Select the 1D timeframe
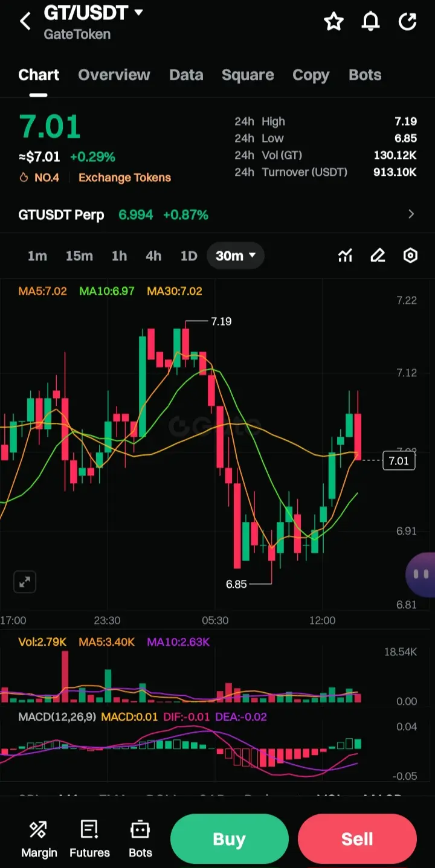435x868 pixels. click(x=189, y=256)
